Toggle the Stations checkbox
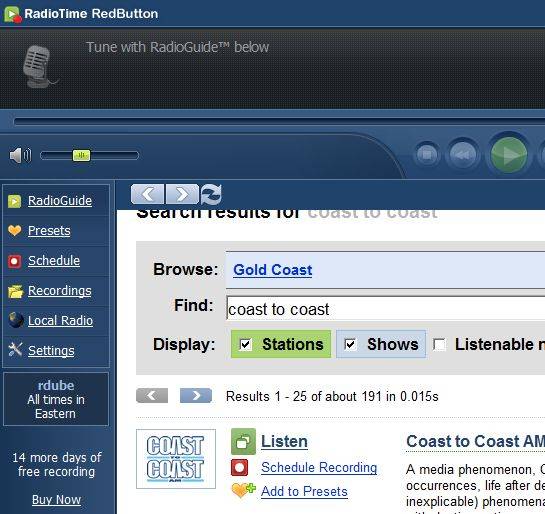The height and width of the screenshot is (514, 545). click(x=245, y=344)
